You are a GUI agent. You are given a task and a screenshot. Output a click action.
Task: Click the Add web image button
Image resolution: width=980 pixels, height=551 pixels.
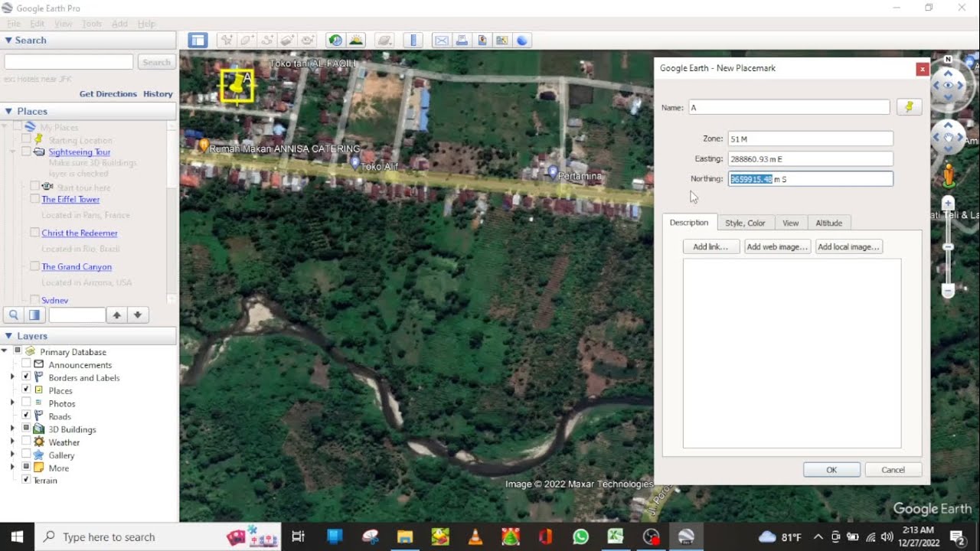[x=777, y=246]
